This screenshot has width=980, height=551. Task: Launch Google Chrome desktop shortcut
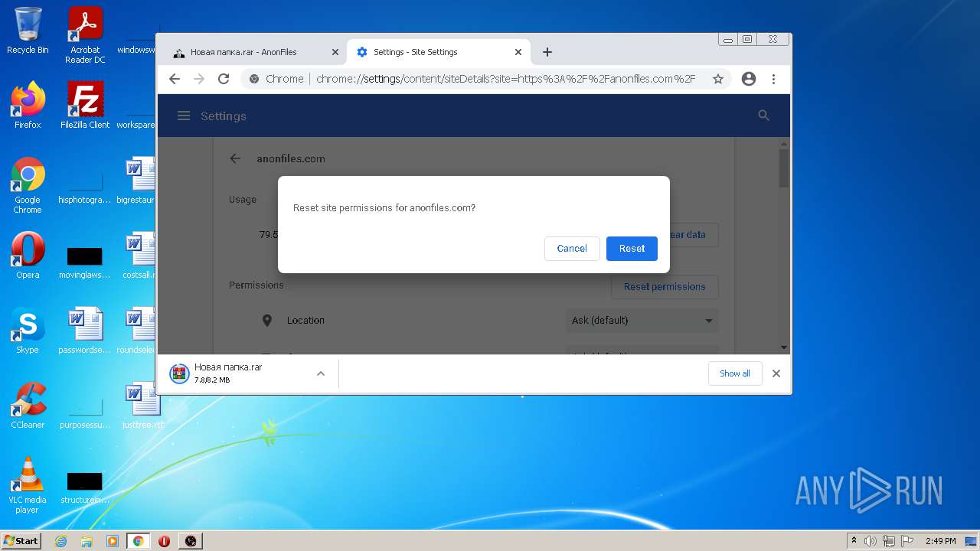click(28, 185)
